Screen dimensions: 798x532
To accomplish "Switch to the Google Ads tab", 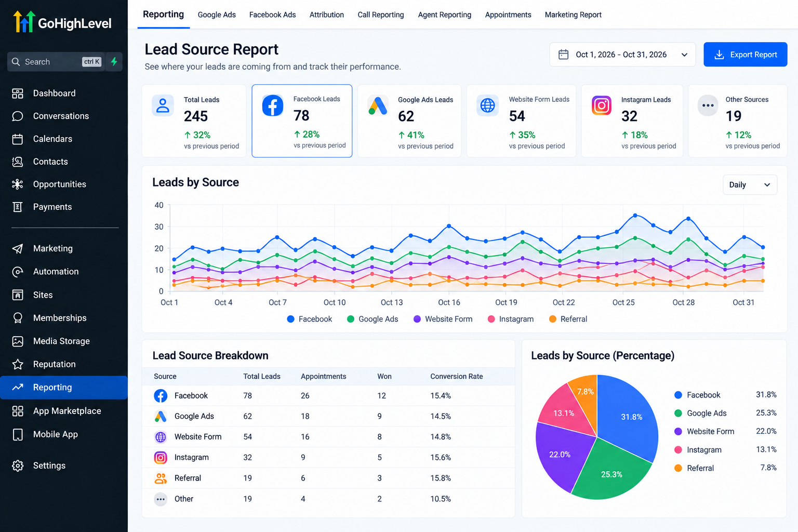I will [217, 15].
